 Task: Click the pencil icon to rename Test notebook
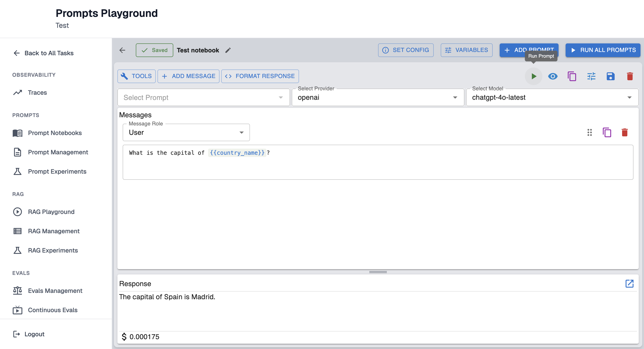click(228, 50)
